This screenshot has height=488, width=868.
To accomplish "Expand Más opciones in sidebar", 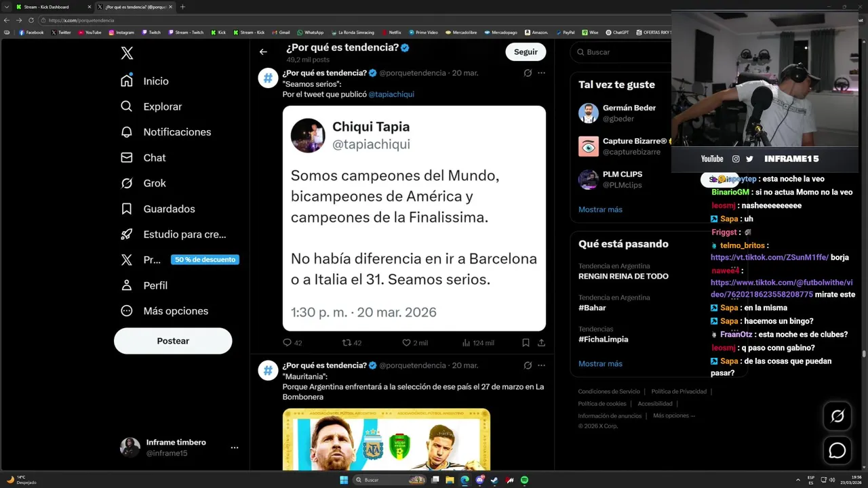I will click(x=164, y=311).
